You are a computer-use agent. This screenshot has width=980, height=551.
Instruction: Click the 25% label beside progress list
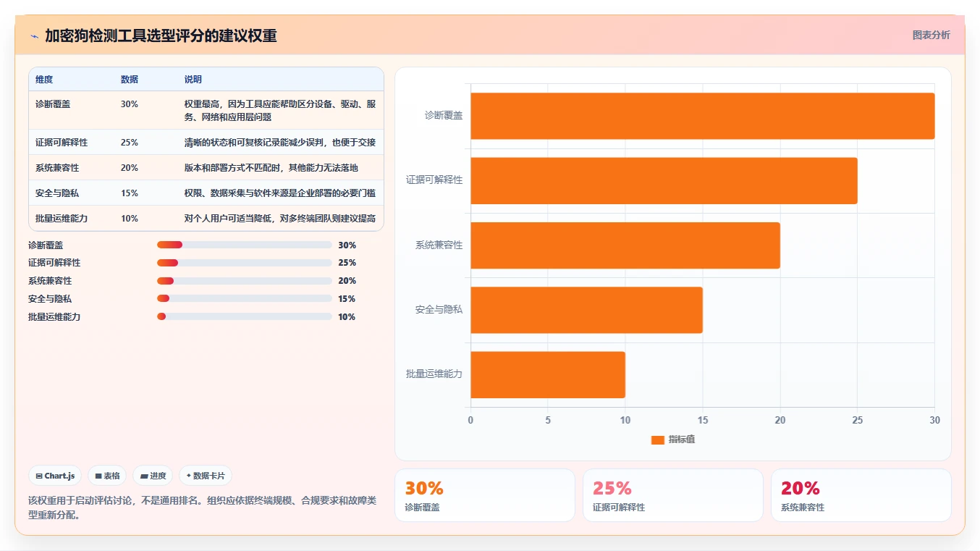(x=347, y=263)
